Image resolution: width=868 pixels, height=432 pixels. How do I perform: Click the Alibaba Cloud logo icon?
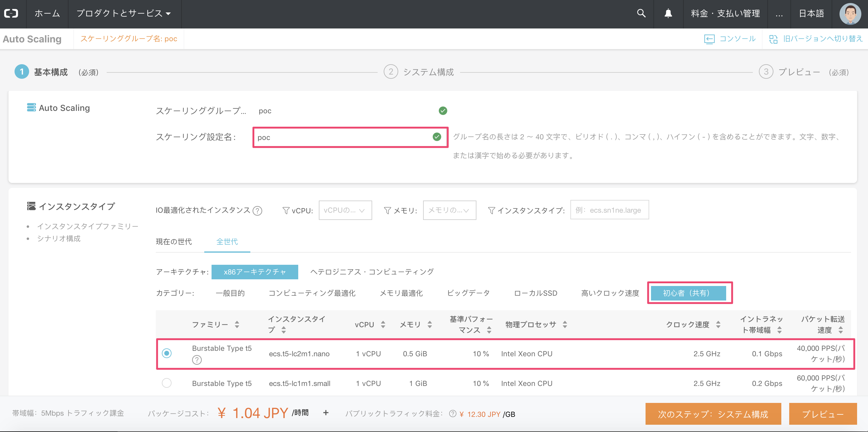(11, 13)
